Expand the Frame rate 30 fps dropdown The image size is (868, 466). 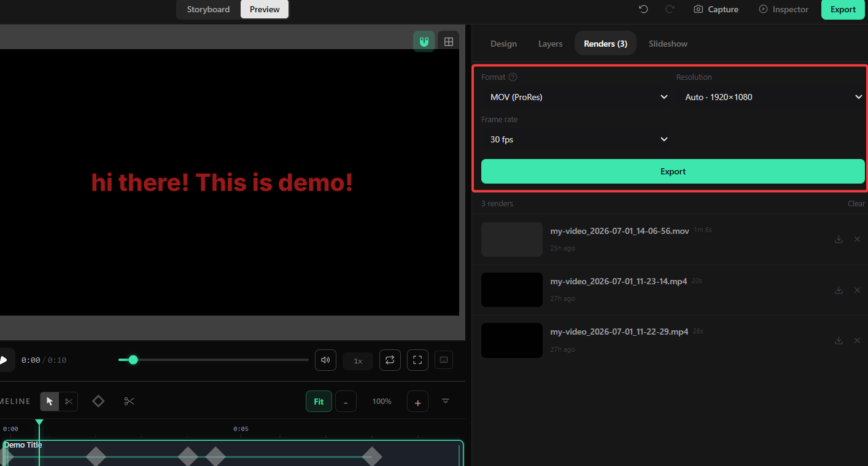[576, 139]
